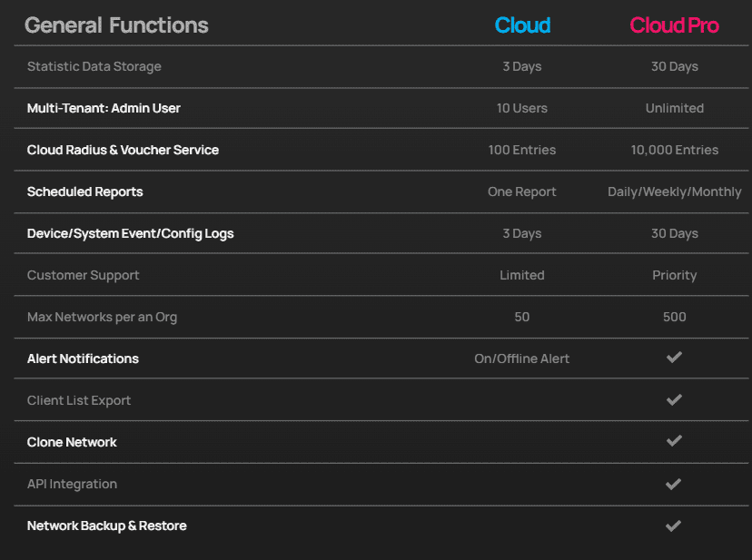Click Device/System Event/Config Logs label

(x=130, y=233)
